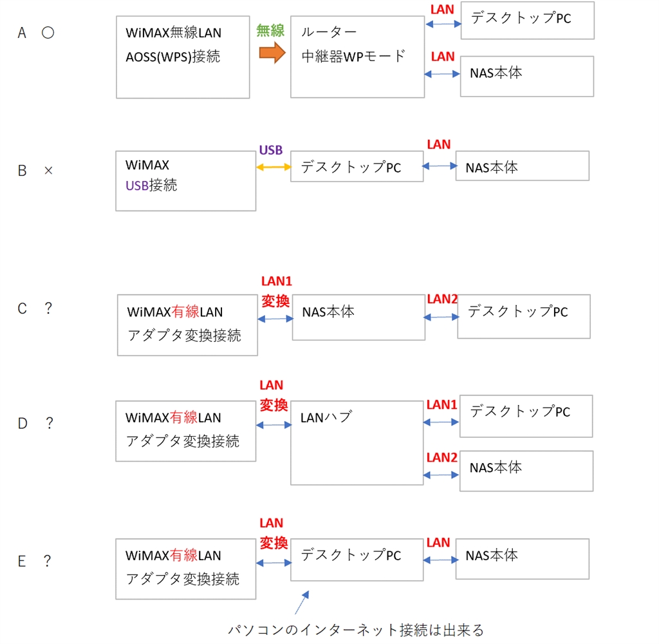Click the blue arrow under LAN2 in row C

click(441, 317)
